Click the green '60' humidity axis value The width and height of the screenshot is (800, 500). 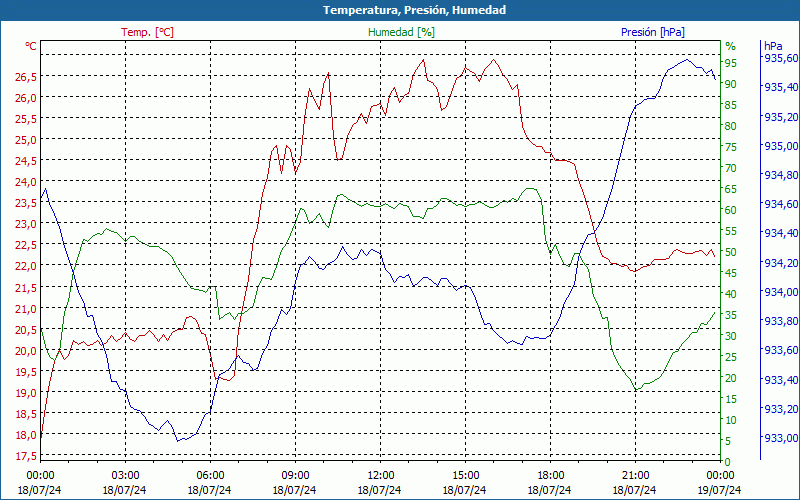pyautogui.click(x=731, y=210)
